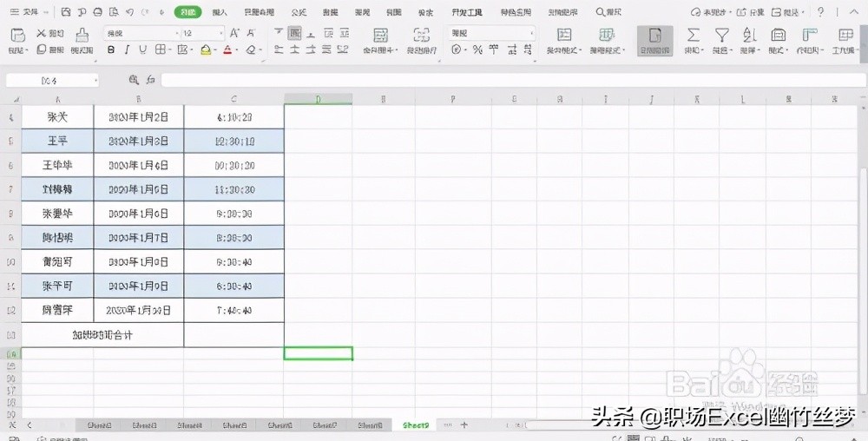Click the Save icon in the quick access bar

tap(66, 11)
